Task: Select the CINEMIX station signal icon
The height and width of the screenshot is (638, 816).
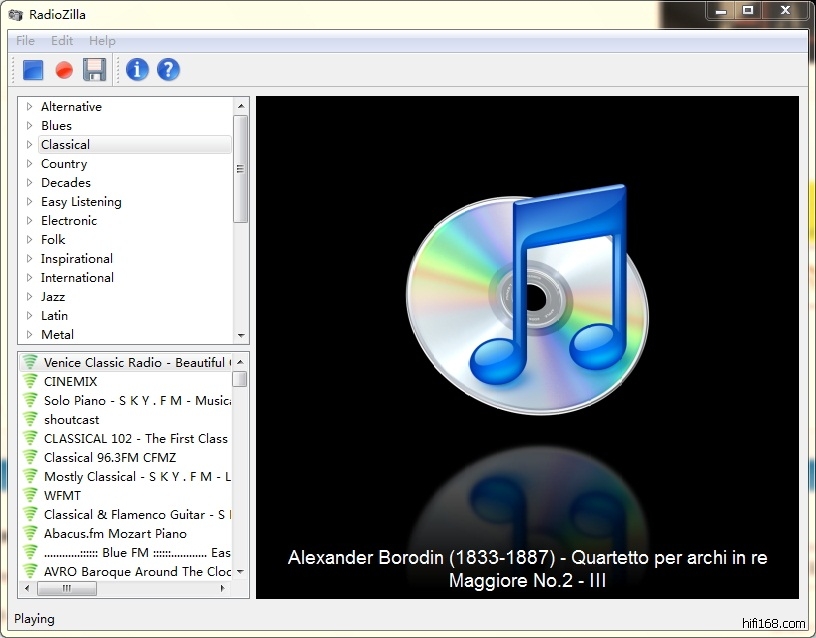Action: [30, 381]
